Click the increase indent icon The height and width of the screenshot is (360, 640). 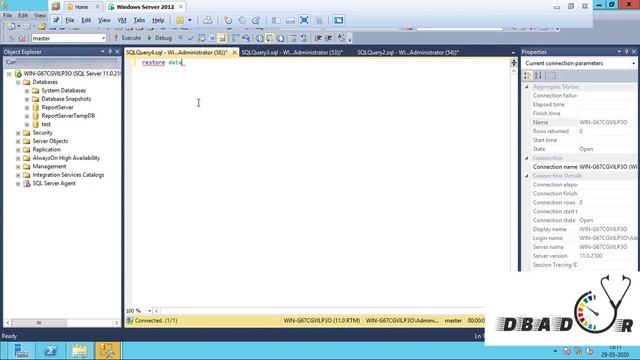coord(329,38)
